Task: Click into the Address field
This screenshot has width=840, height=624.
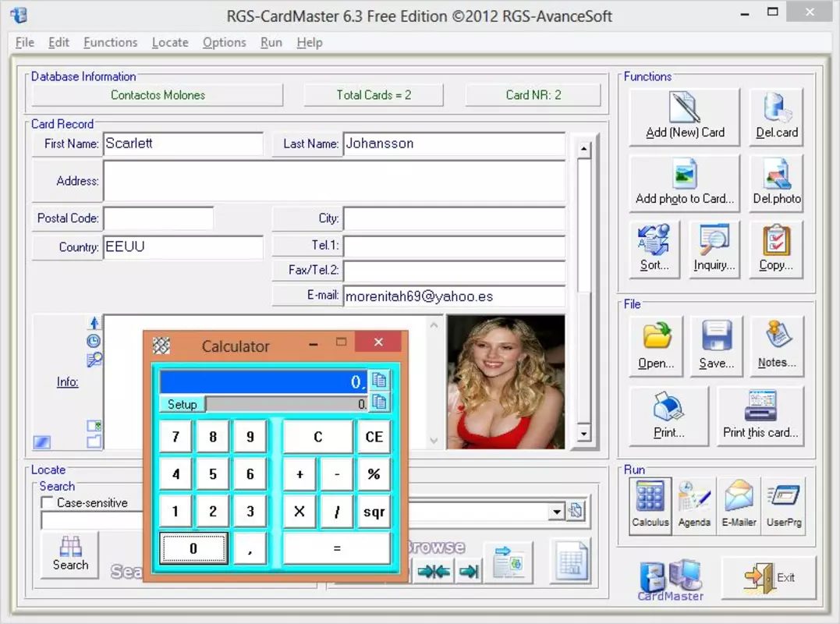Action: pos(335,181)
